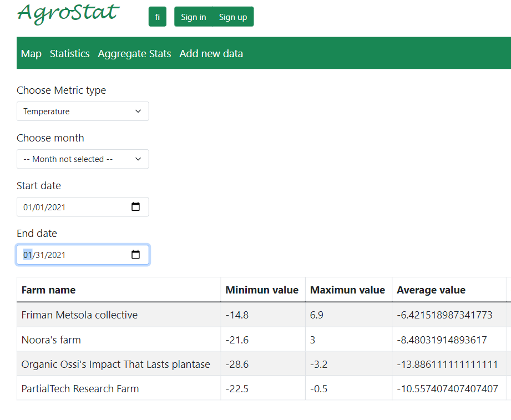Click the Minimun value column header
This screenshot has height=420, width=511.
tap(262, 290)
